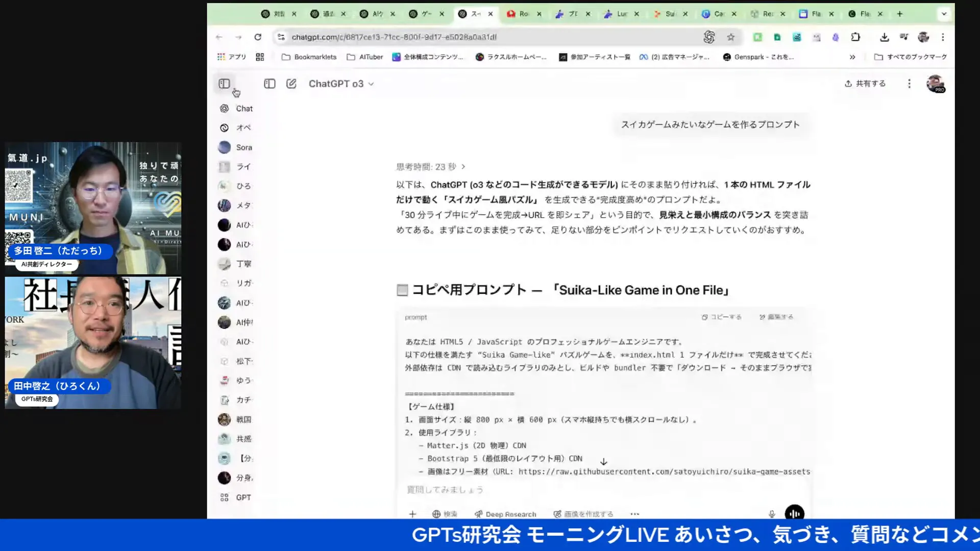Click コピーする on the prompt code block
This screenshot has width=980, height=551.
[721, 317]
